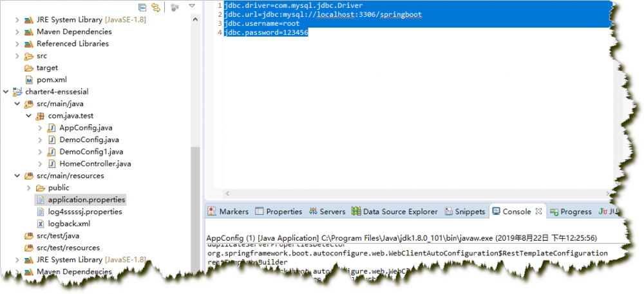Expand the public folder node

point(29,188)
